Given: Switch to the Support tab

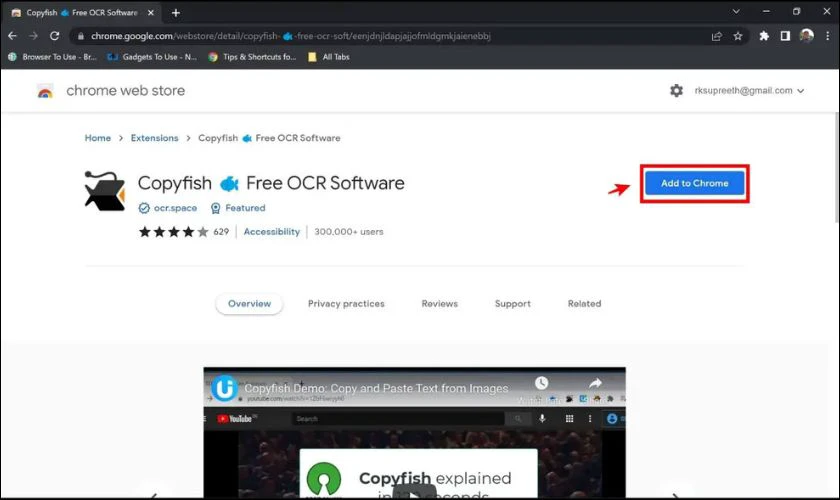Looking at the screenshot, I should point(513,303).
